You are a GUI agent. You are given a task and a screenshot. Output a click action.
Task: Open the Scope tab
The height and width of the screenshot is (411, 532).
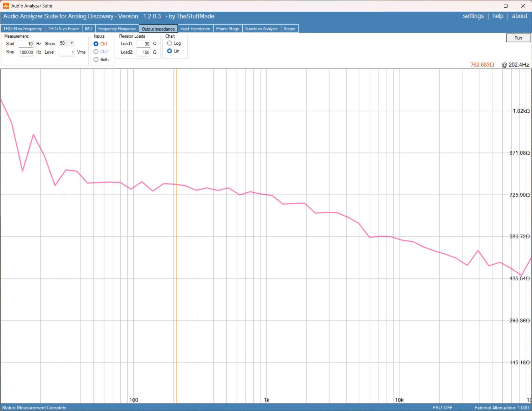289,29
